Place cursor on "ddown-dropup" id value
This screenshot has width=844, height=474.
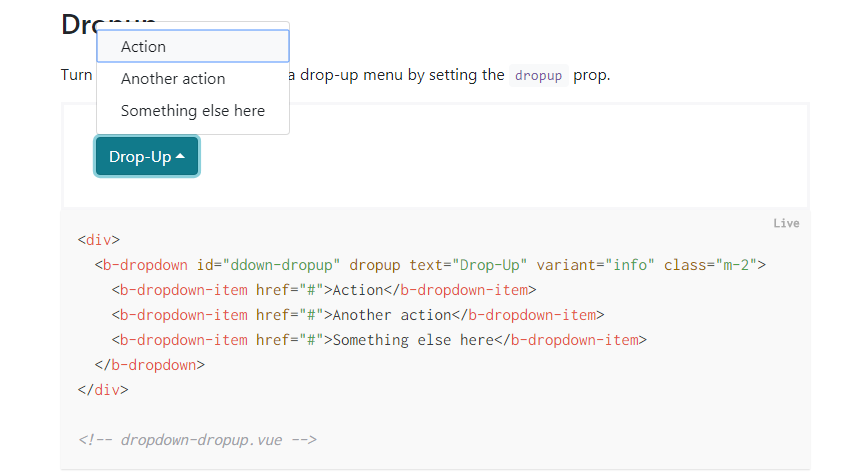tap(282, 265)
